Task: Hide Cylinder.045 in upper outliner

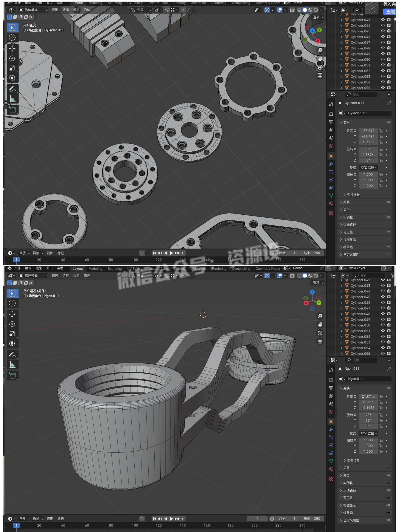Action: tap(383, 31)
